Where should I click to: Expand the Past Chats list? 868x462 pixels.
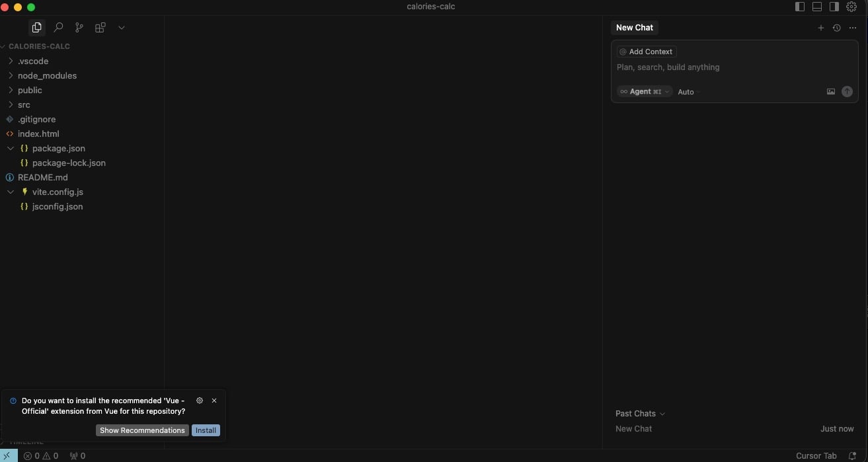pos(639,414)
